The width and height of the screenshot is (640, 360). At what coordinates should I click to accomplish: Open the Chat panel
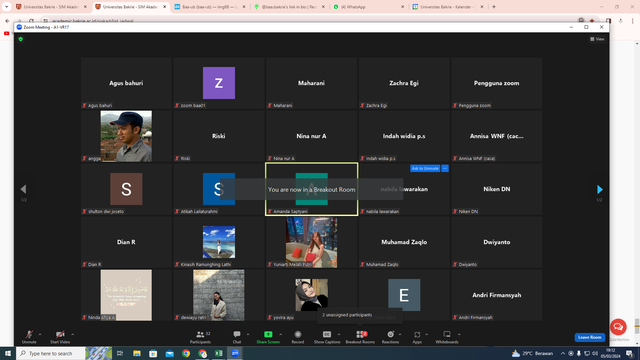click(x=237, y=337)
